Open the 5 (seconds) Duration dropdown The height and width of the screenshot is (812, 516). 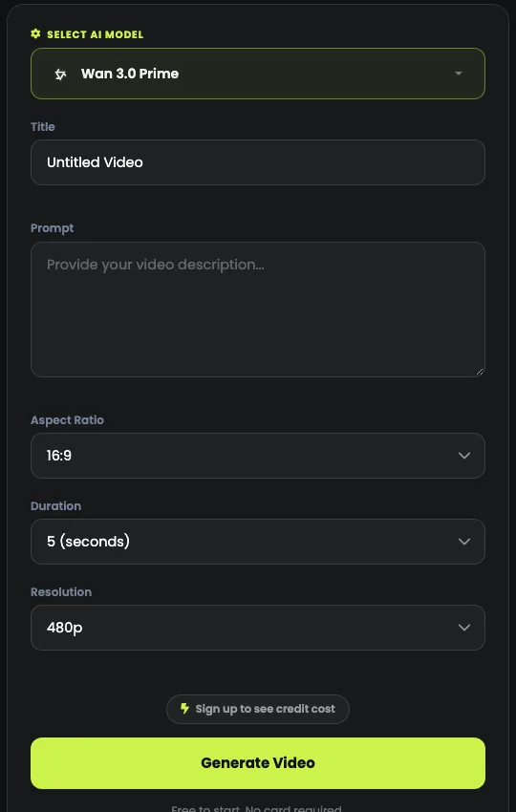tap(257, 541)
